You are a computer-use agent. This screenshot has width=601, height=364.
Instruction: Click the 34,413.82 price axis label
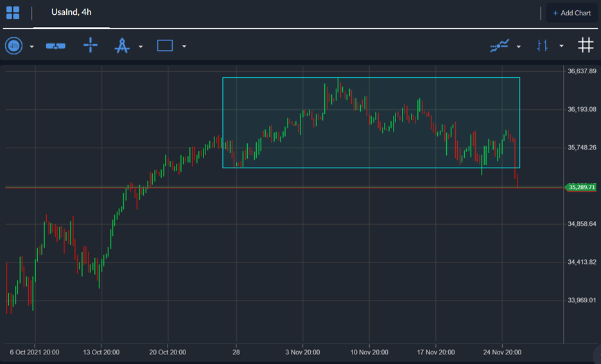[582, 262]
